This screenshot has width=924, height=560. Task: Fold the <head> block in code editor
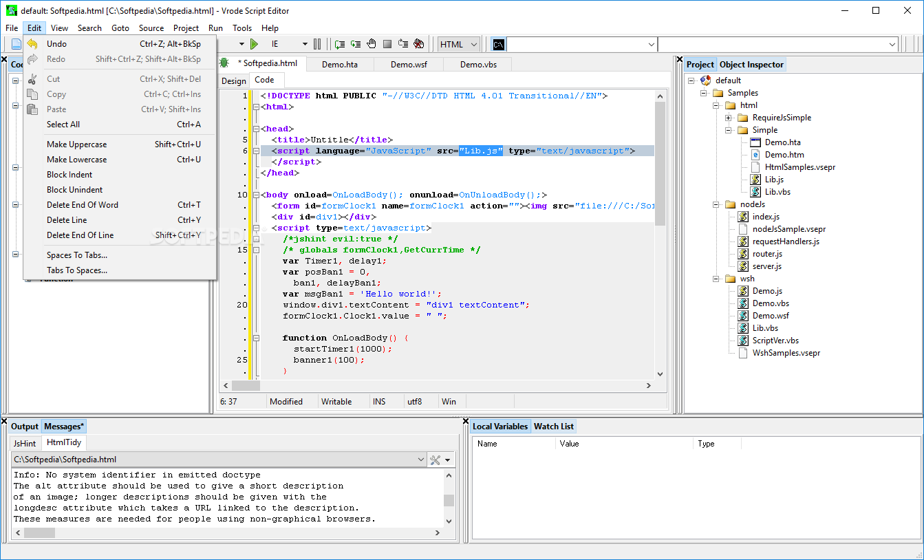coord(256,129)
